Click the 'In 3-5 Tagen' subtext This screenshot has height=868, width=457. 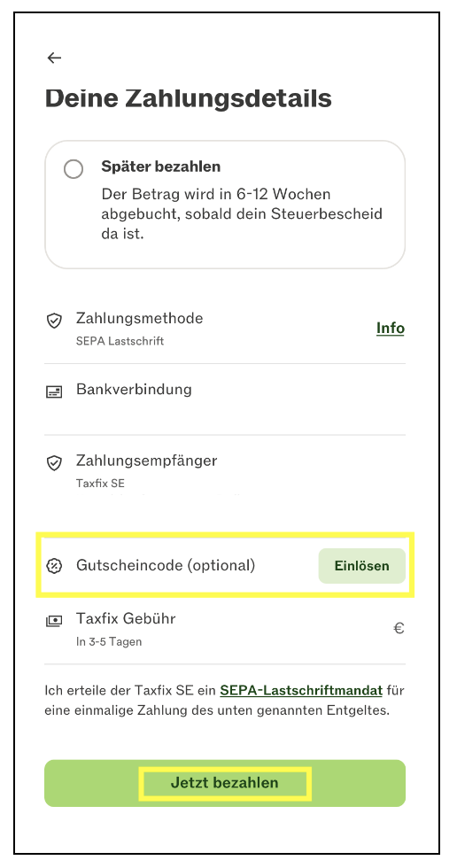[109, 642]
